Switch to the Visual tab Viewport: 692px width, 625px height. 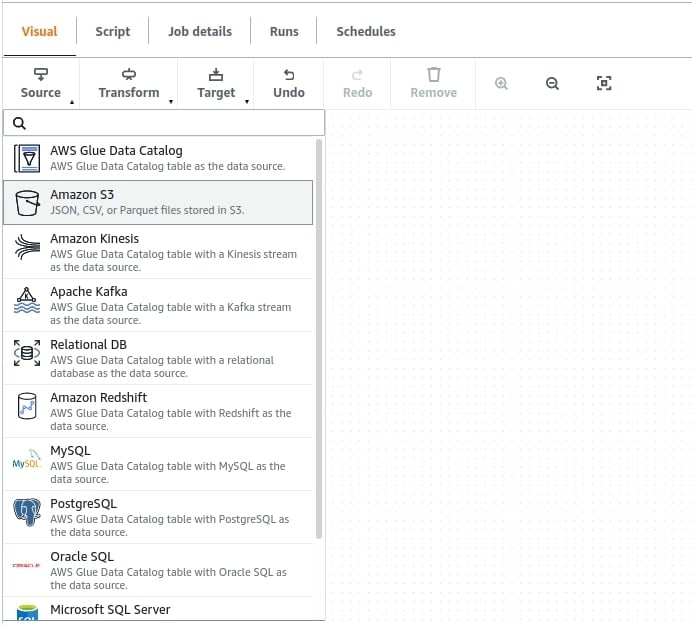39,31
